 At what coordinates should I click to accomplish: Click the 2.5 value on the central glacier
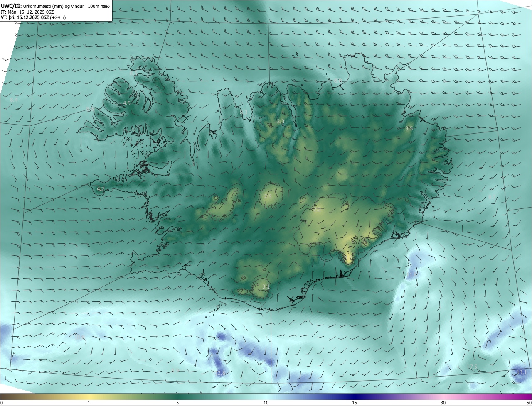268,196
